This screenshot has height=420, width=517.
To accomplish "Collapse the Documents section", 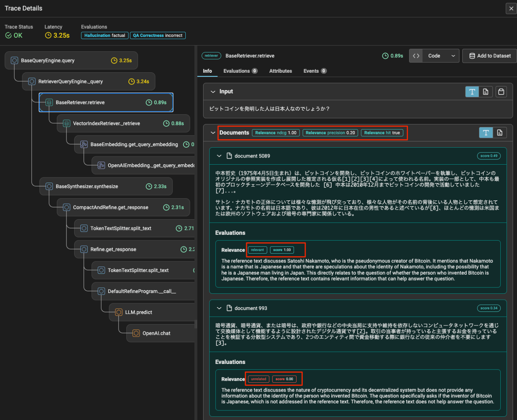I will [x=213, y=133].
